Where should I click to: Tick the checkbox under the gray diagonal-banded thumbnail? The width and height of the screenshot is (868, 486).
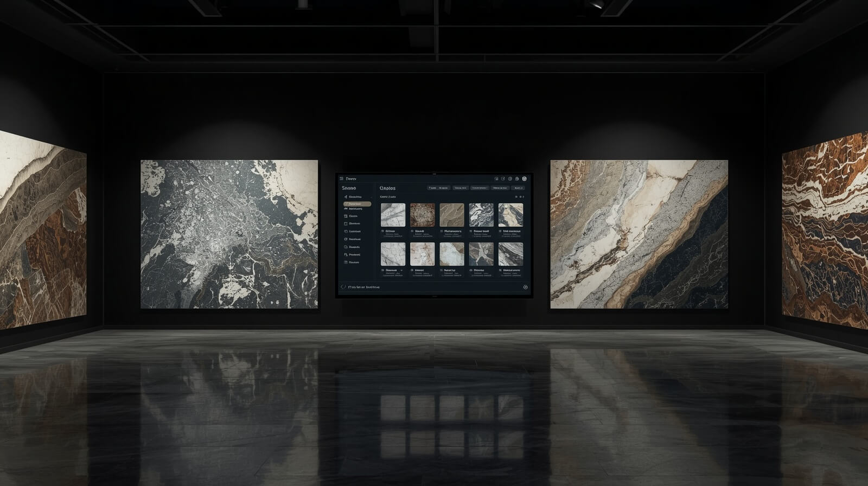[500, 270]
